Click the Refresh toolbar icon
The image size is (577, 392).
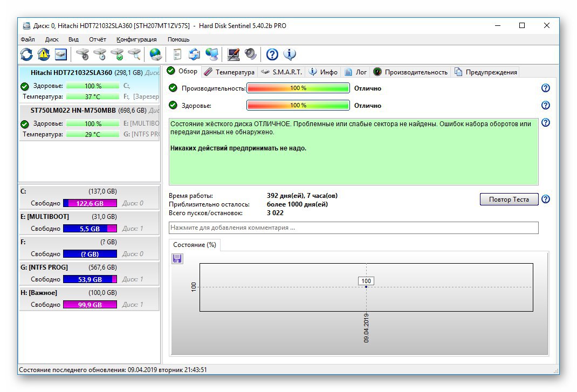click(26, 54)
